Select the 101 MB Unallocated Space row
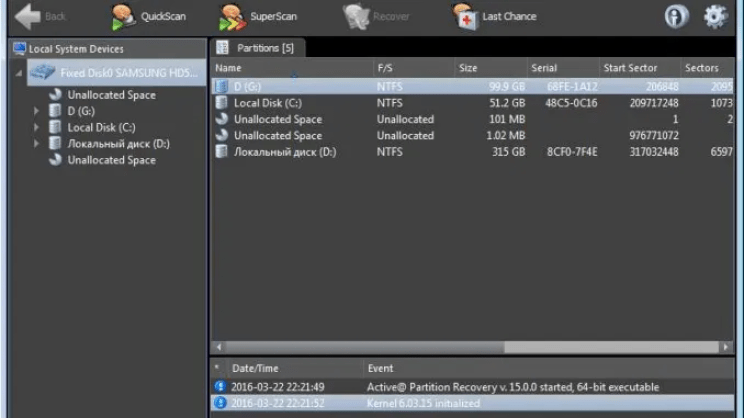The image size is (744, 418). coord(278,119)
